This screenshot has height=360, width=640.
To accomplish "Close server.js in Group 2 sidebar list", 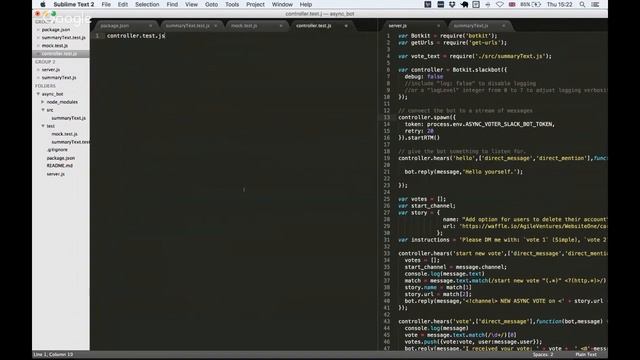I will point(38,70).
